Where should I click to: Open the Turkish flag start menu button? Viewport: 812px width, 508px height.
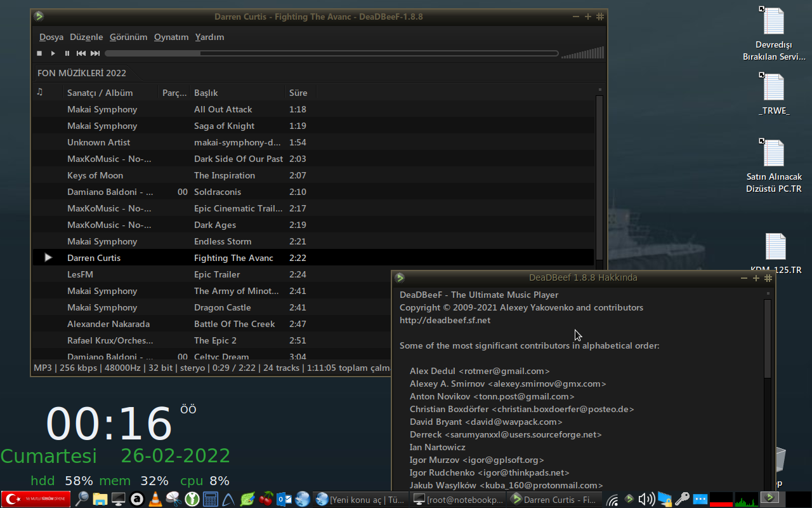[x=36, y=499]
